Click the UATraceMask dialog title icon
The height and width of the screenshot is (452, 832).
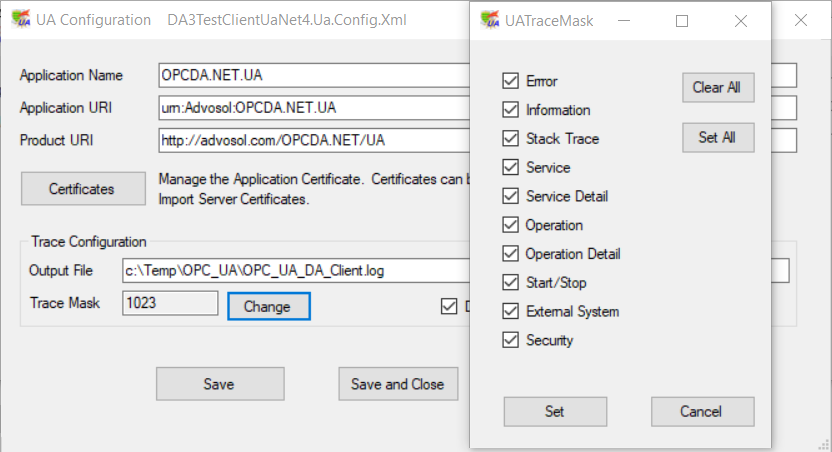490,20
